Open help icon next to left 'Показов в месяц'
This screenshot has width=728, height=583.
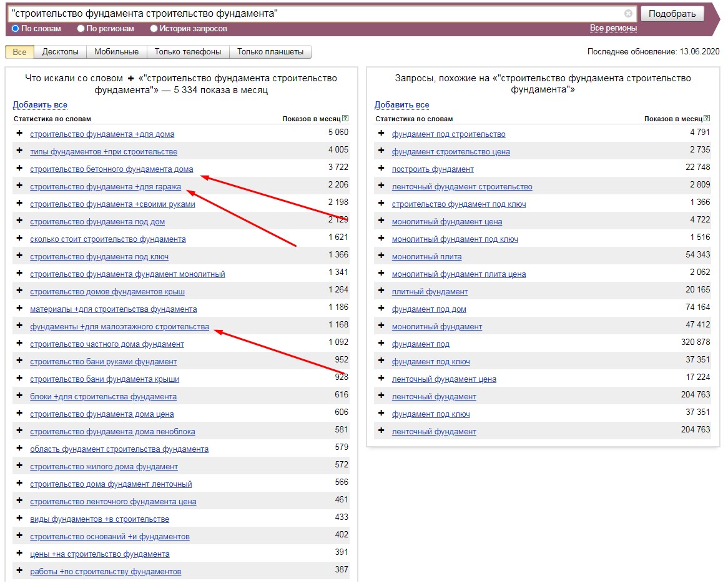345,119
